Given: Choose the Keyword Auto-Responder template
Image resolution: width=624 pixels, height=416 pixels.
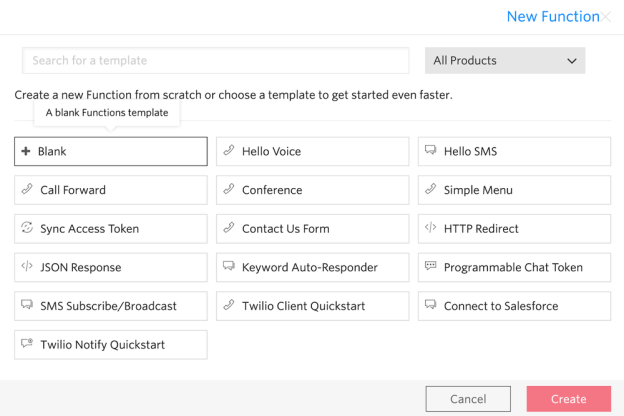Looking at the screenshot, I should (312, 267).
